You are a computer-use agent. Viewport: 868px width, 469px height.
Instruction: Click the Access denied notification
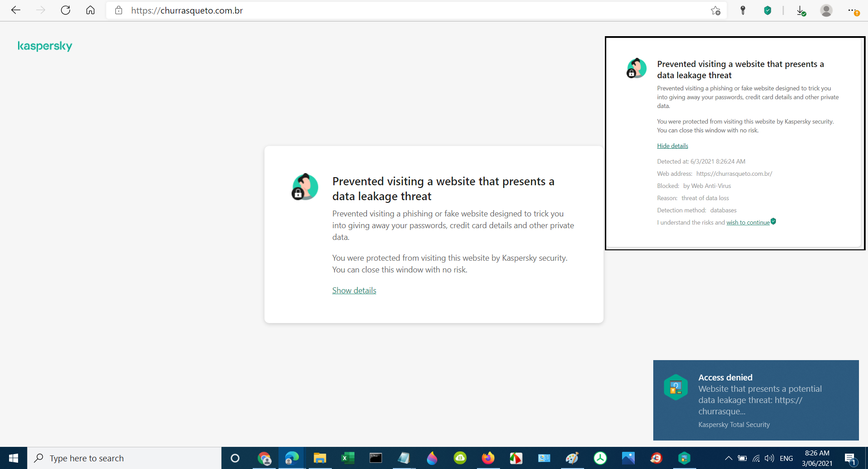tap(756, 400)
